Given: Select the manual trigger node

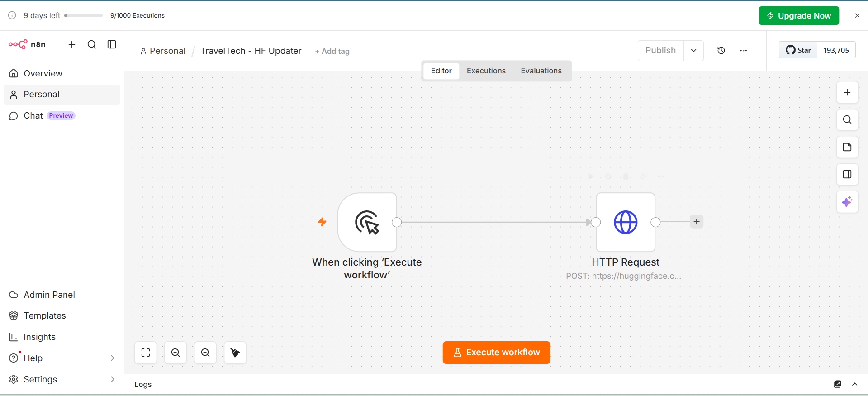Looking at the screenshot, I should click(367, 222).
